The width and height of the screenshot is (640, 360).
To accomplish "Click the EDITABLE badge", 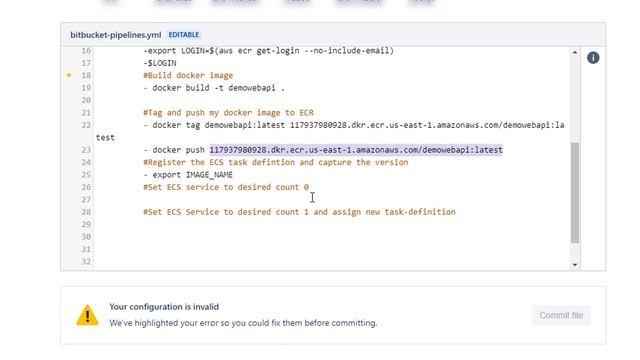I will pos(184,35).
